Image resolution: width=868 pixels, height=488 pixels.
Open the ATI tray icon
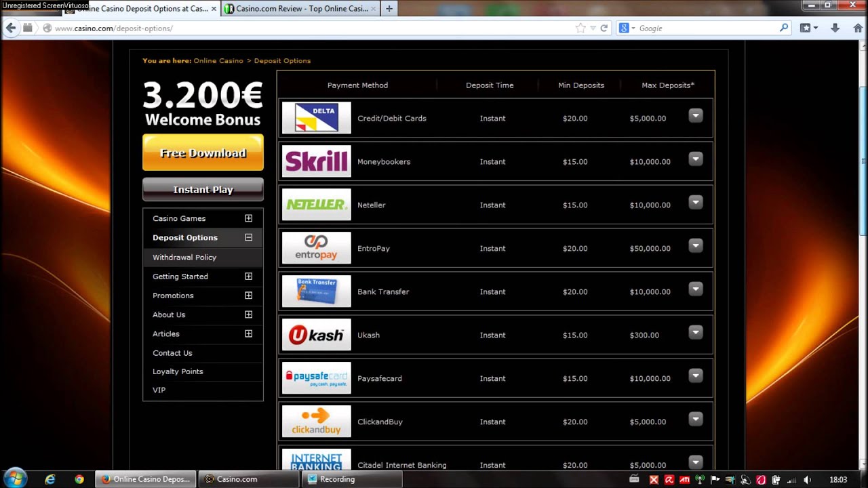point(684,480)
